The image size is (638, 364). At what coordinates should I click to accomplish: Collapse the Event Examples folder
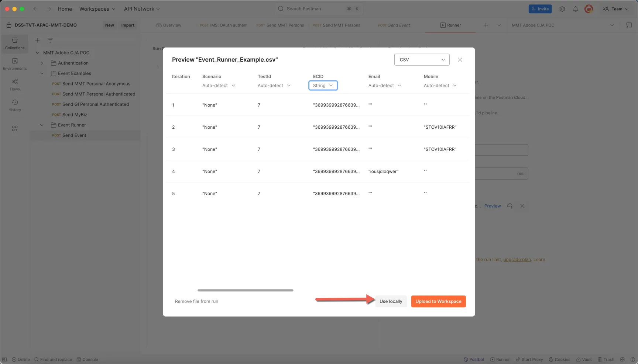coord(42,73)
